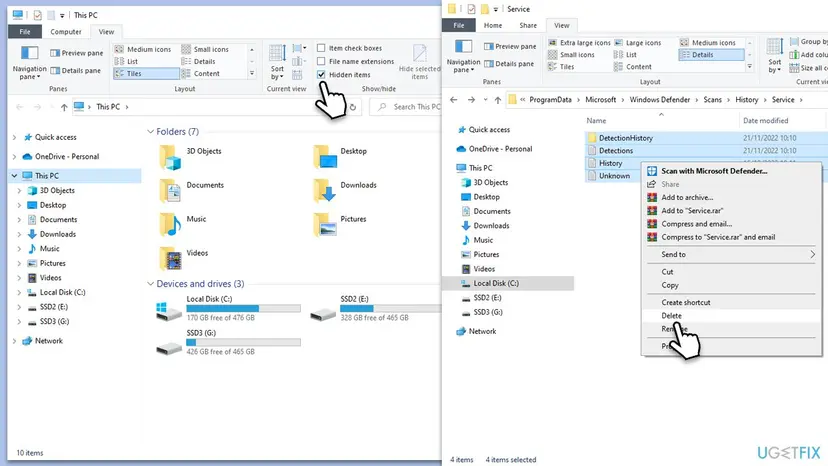Click SSD3 (G:) drive usage bar

(243, 342)
